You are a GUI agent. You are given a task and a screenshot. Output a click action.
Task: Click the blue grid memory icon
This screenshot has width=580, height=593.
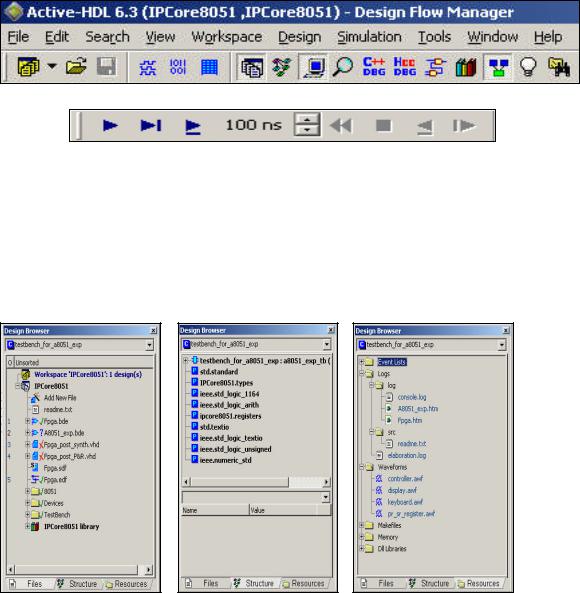(x=209, y=68)
